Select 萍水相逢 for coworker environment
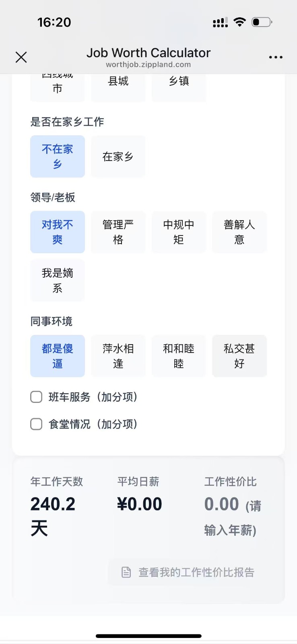Viewport: 297px width, 644px height. (x=118, y=356)
